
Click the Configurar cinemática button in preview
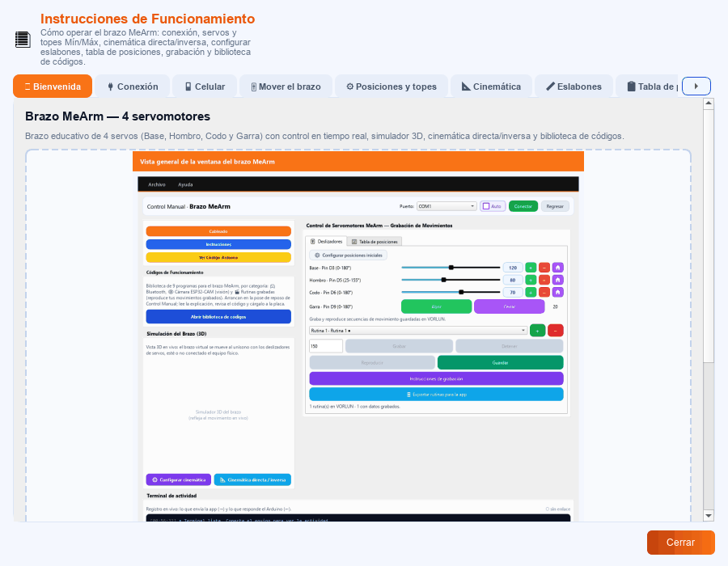coord(179,479)
